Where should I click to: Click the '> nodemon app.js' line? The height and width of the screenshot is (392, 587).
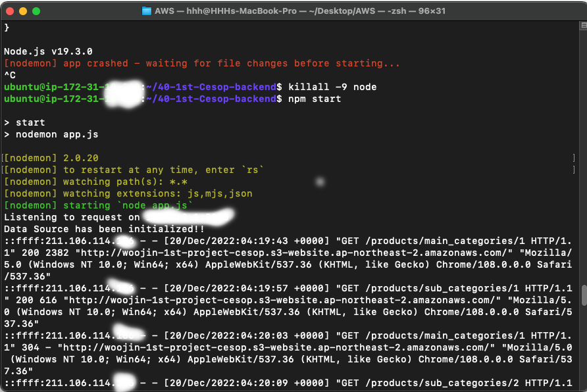point(51,134)
